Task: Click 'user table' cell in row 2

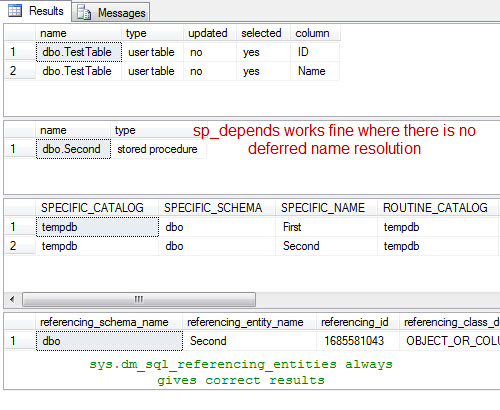Action: point(152,71)
